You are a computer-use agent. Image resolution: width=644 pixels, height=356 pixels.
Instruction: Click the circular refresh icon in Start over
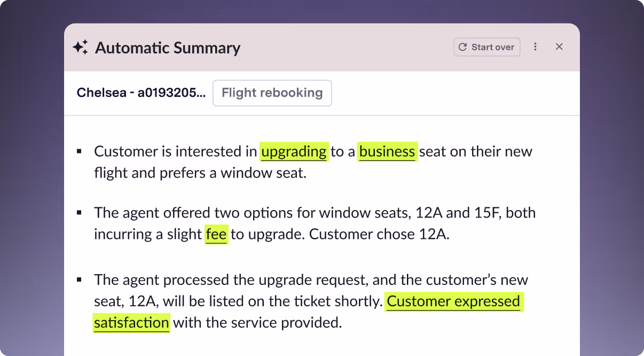pyautogui.click(x=462, y=47)
